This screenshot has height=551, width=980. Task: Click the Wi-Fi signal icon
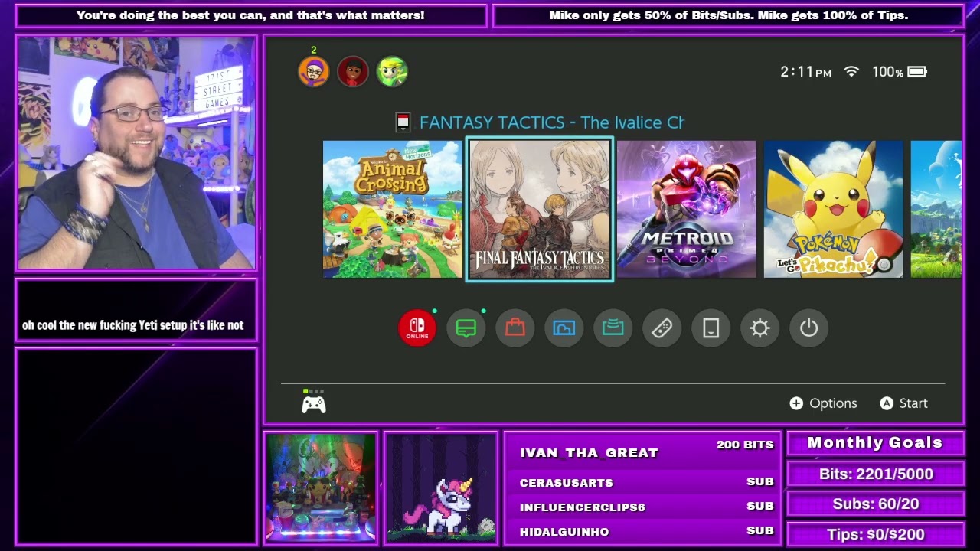(x=851, y=71)
